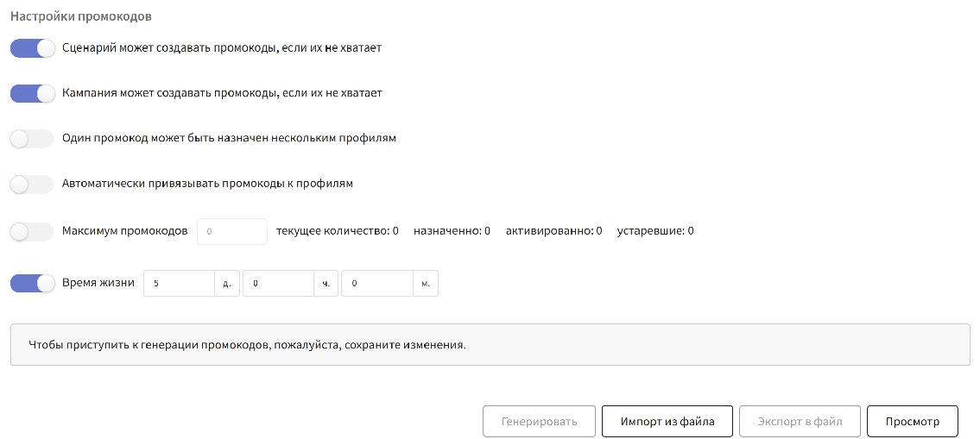Click the 'м.' unit suffix label

426,283
